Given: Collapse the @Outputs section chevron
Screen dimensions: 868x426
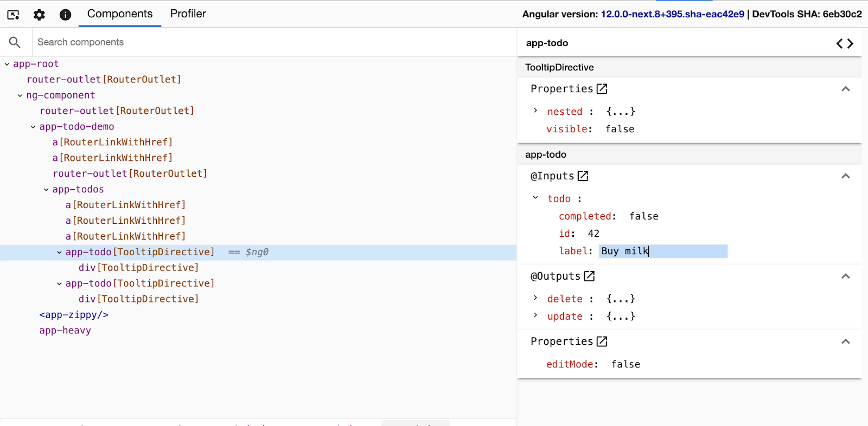Looking at the screenshot, I should [x=845, y=276].
